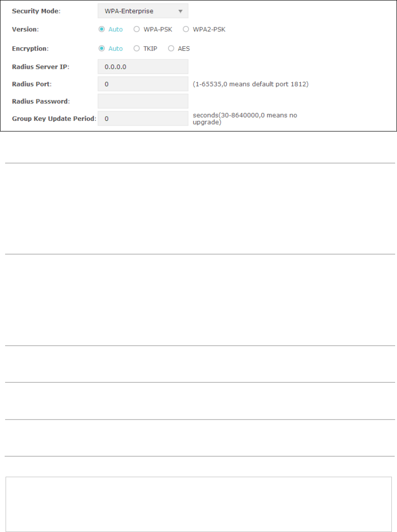Click the Radius Server IP field
Viewport: 397px width, 532px height.
tap(143, 67)
